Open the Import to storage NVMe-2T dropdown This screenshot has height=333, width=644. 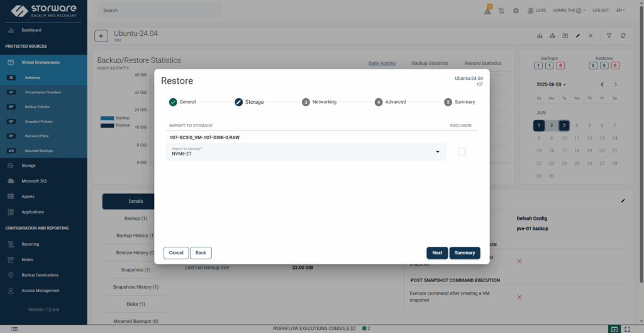[x=306, y=152]
